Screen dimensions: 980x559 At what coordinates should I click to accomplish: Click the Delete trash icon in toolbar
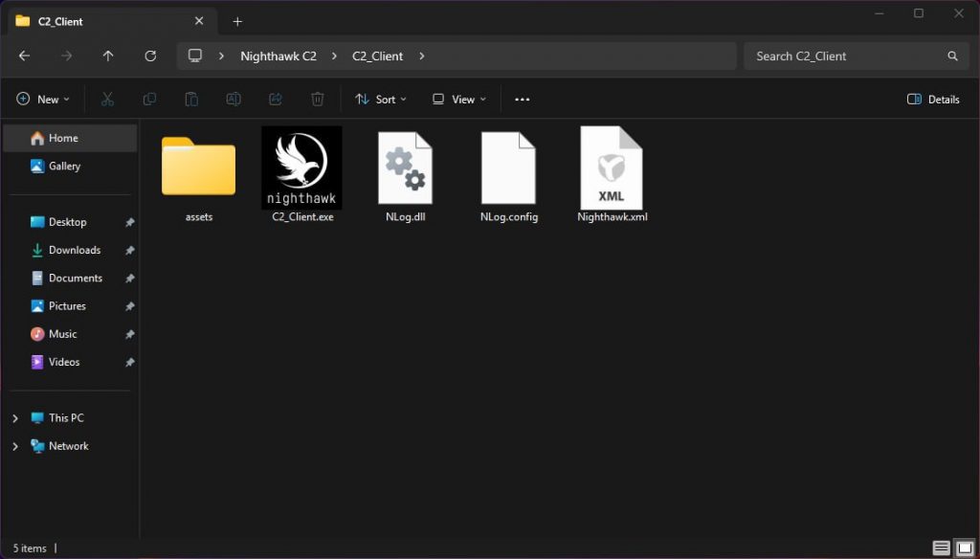pos(318,100)
